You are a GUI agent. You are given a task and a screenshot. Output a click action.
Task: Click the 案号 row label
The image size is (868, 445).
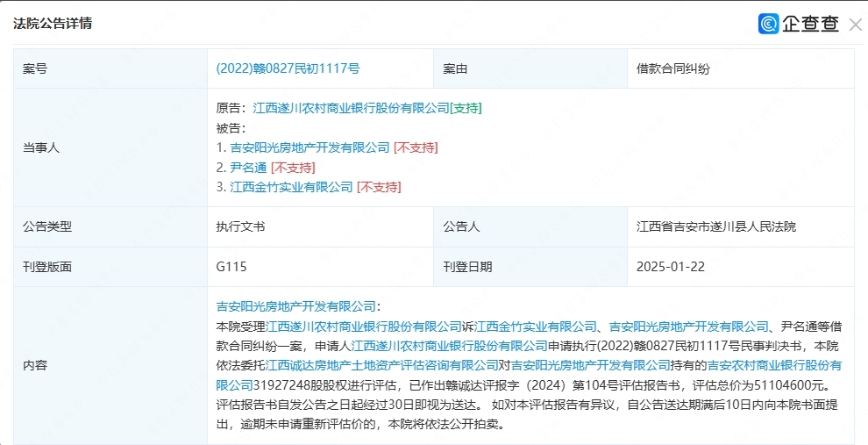(35, 68)
